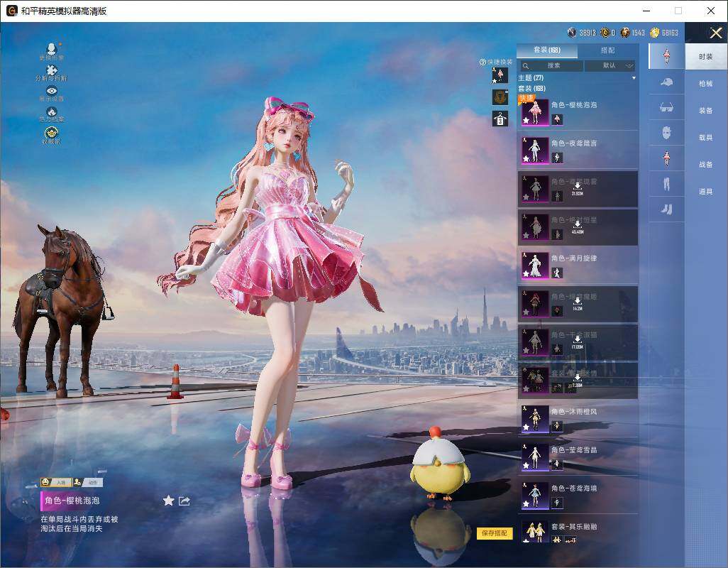Select the cap headwear category icon

(666, 82)
